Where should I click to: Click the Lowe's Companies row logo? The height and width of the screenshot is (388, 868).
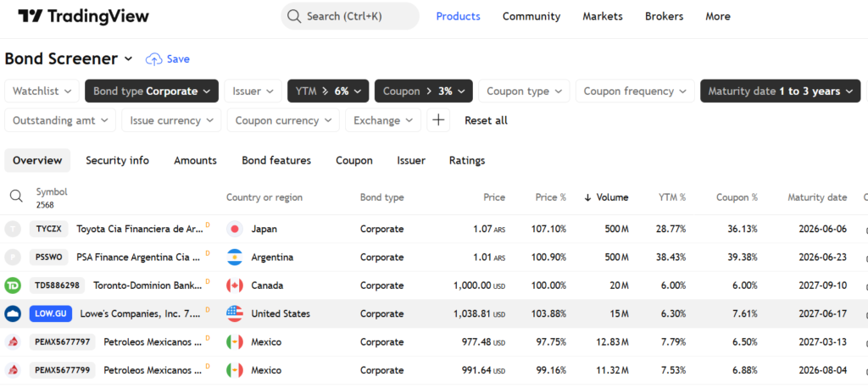point(13,313)
